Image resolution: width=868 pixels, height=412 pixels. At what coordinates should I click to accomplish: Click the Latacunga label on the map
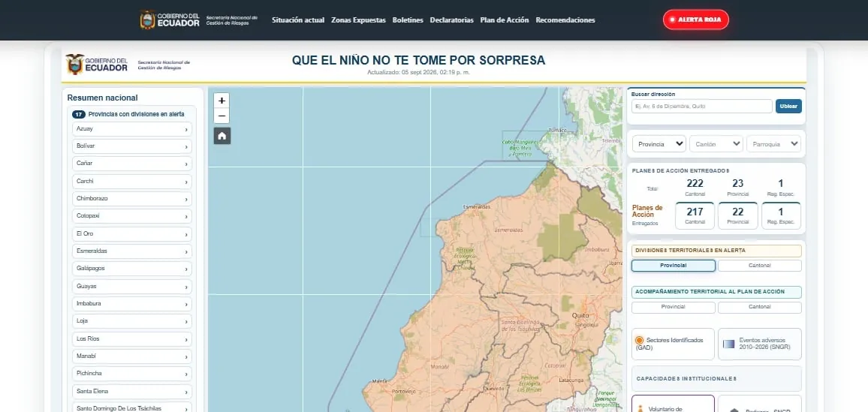(x=571, y=380)
